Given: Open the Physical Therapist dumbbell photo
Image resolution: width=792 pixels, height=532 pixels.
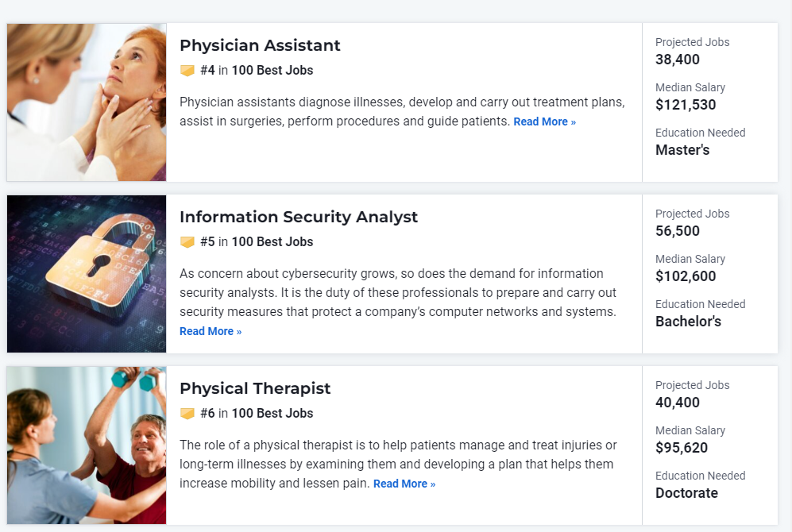Looking at the screenshot, I should tap(87, 445).
